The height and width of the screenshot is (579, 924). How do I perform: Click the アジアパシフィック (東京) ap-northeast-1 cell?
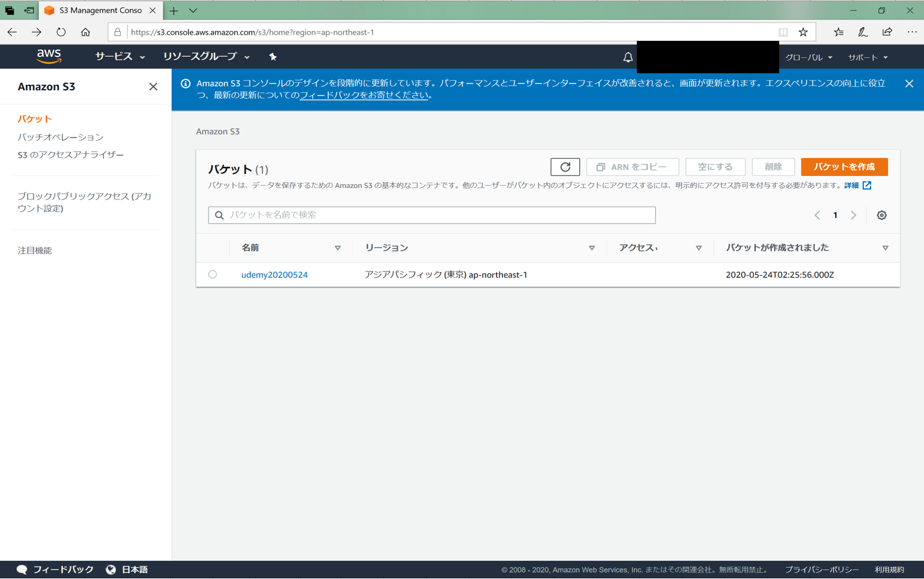(x=446, y=274)
